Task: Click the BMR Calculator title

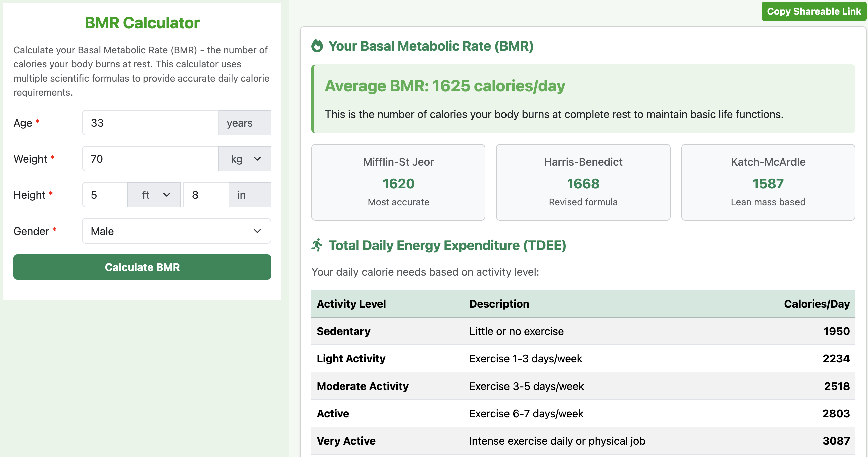Action: click(142, 23)
